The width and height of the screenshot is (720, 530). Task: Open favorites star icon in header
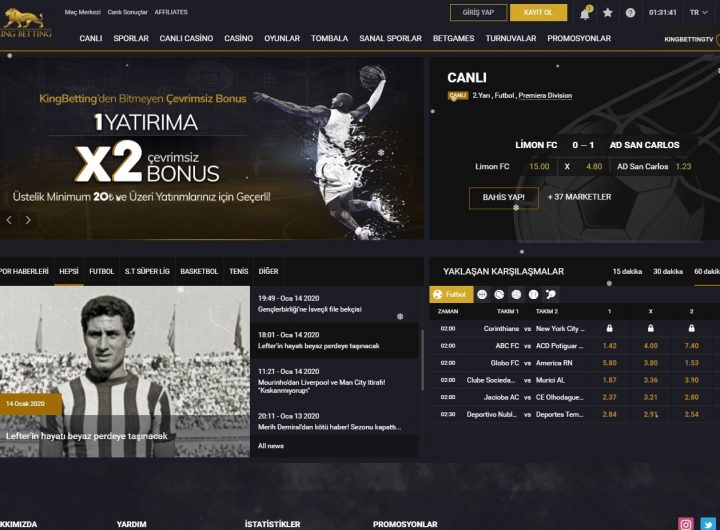(608, 12)
